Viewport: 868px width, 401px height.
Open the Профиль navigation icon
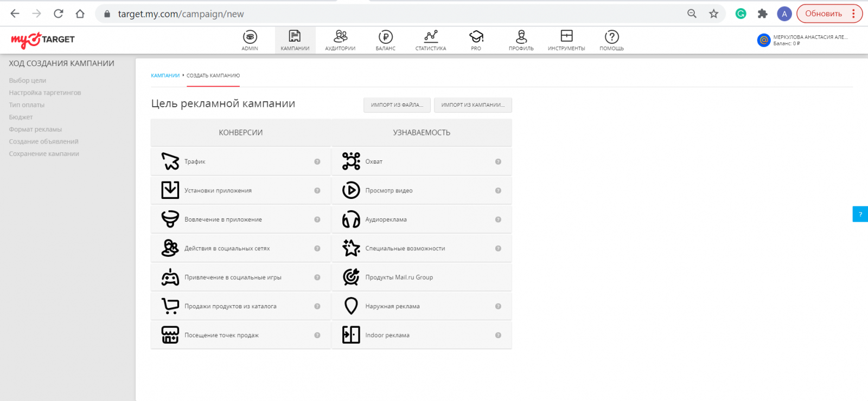521,36
